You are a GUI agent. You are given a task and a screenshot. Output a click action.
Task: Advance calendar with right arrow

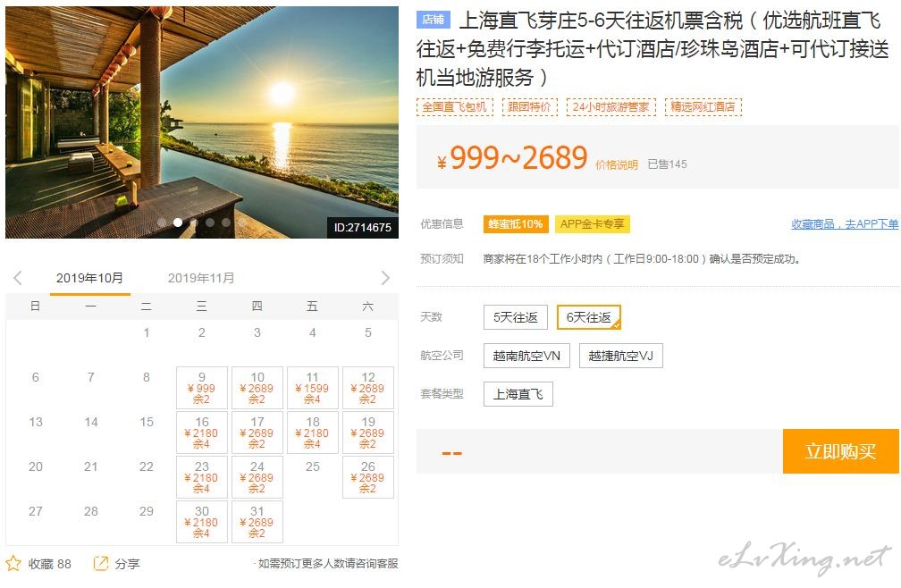[x=385, y=278]
